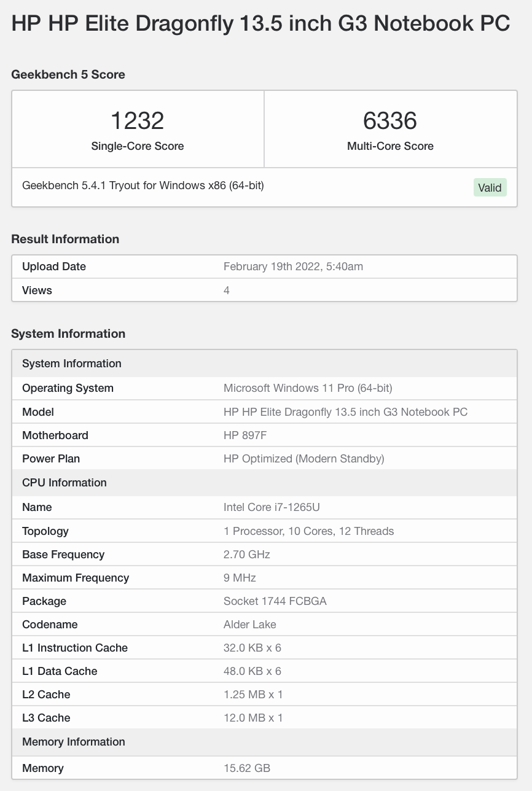Click the page title heading
Viewport: 532px width, 791px height.
click(x=260, y=24)
